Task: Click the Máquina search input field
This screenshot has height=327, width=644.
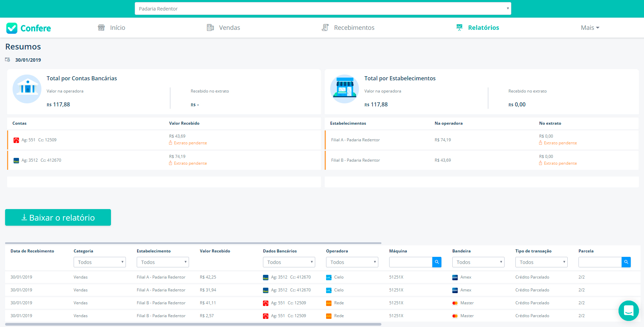Action: pyautogui.click(x=411, y=262)
